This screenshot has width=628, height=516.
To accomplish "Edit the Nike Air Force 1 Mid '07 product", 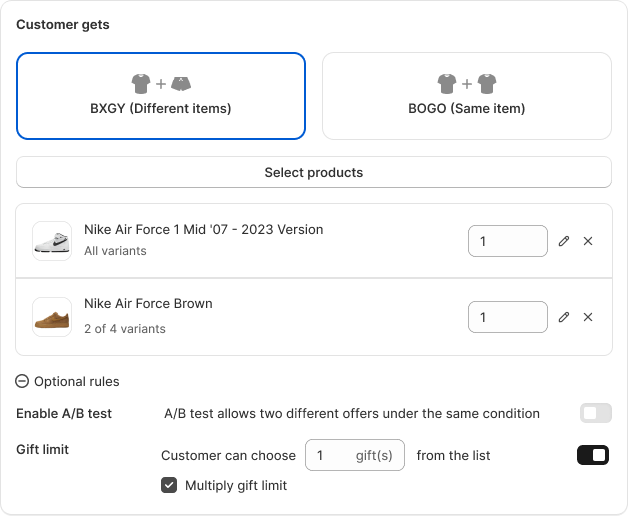I will coord(564,241).
